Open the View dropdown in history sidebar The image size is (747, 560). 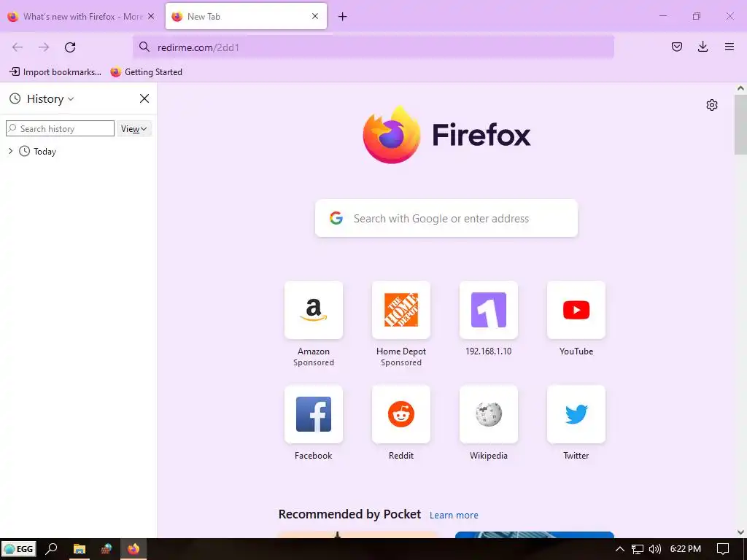134,128
